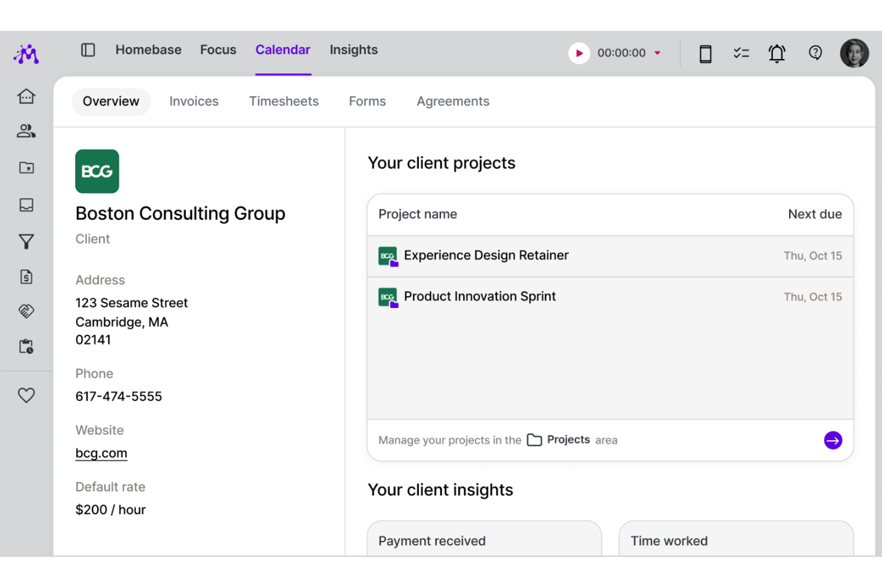
Task: Expand the timer dropdown arrow
Action: tap(657, 53)
